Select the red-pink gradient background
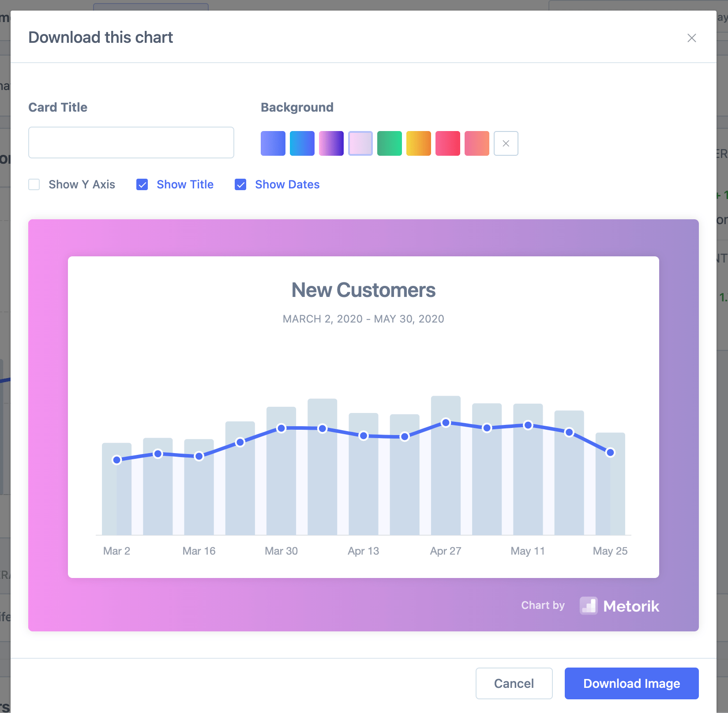The height and width of the screenshot is (713, 728). point(447,143)
